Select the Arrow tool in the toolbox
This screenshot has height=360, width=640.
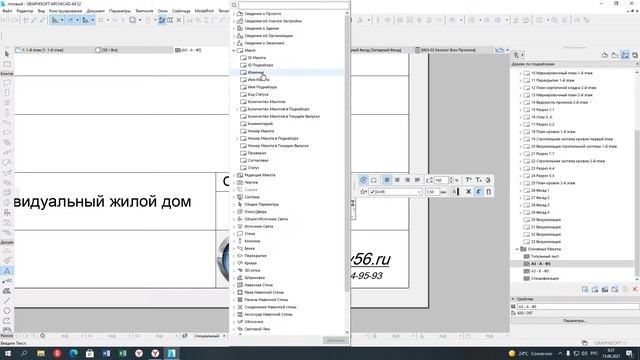[x=7, y=54]
